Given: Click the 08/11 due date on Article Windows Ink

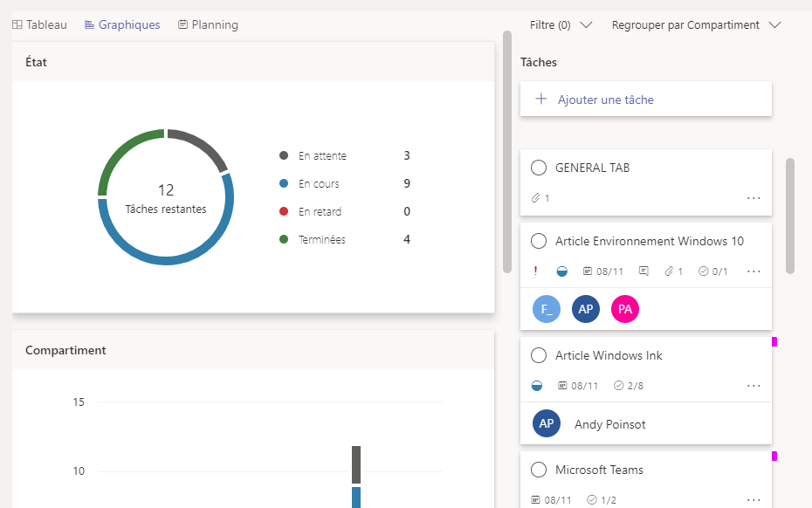Looking at the screenshot, I should click(578, 386).
